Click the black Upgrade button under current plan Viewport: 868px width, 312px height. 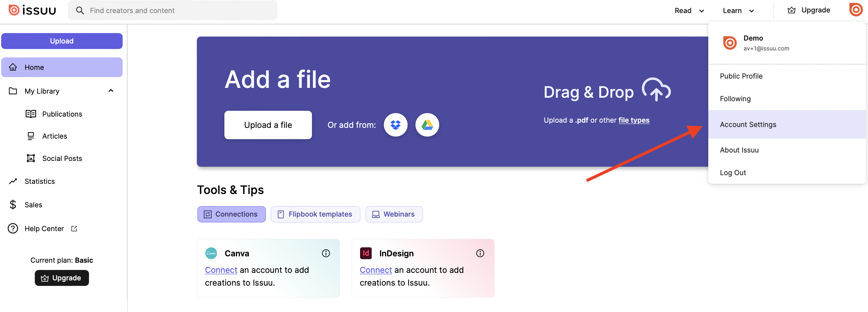point(62,278)
